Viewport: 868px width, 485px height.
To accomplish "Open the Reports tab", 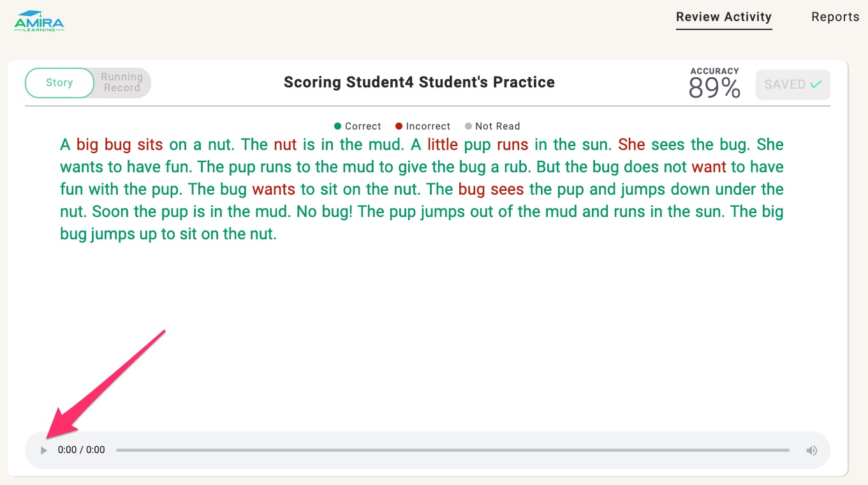I will point(835,17).
